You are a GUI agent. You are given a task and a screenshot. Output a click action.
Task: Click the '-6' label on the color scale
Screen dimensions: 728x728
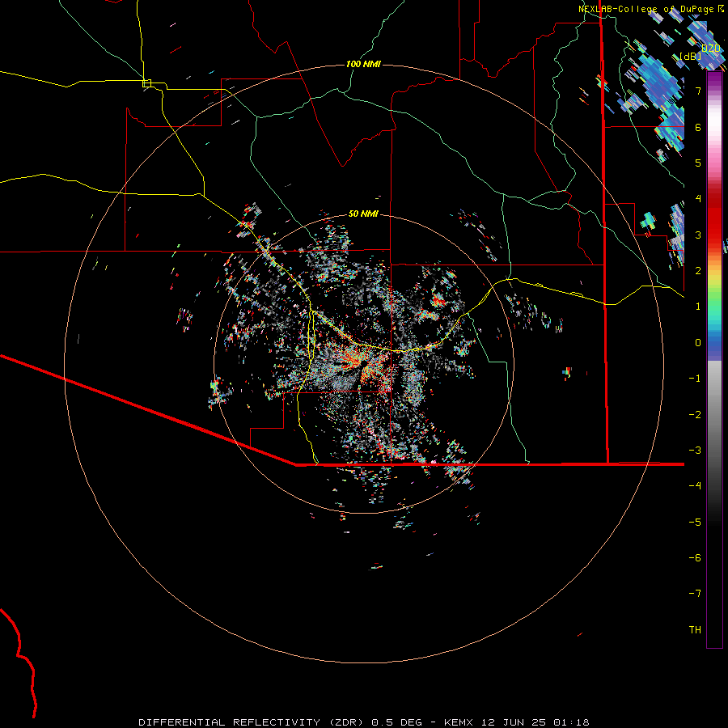click(695, 558)
